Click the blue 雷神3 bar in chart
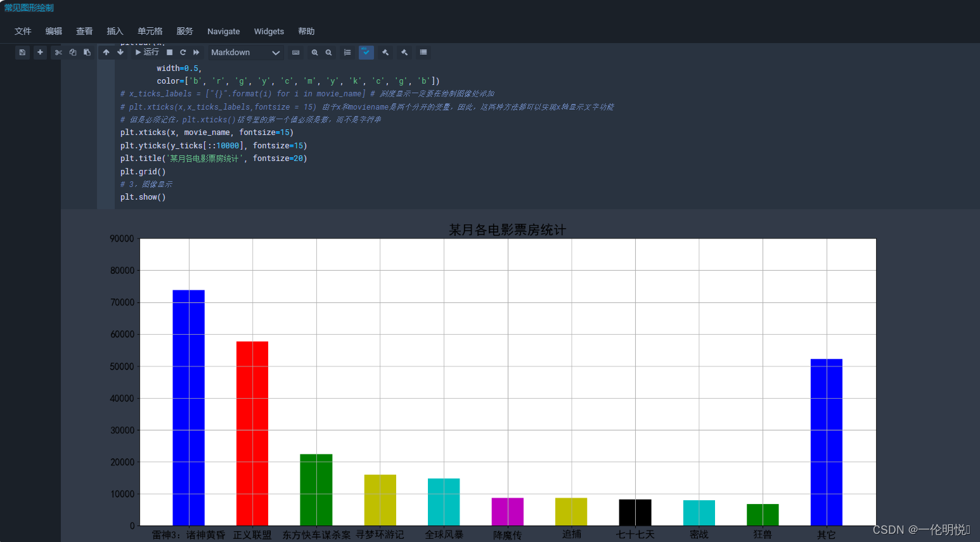The image size is (980, 542). pos(189,408)
